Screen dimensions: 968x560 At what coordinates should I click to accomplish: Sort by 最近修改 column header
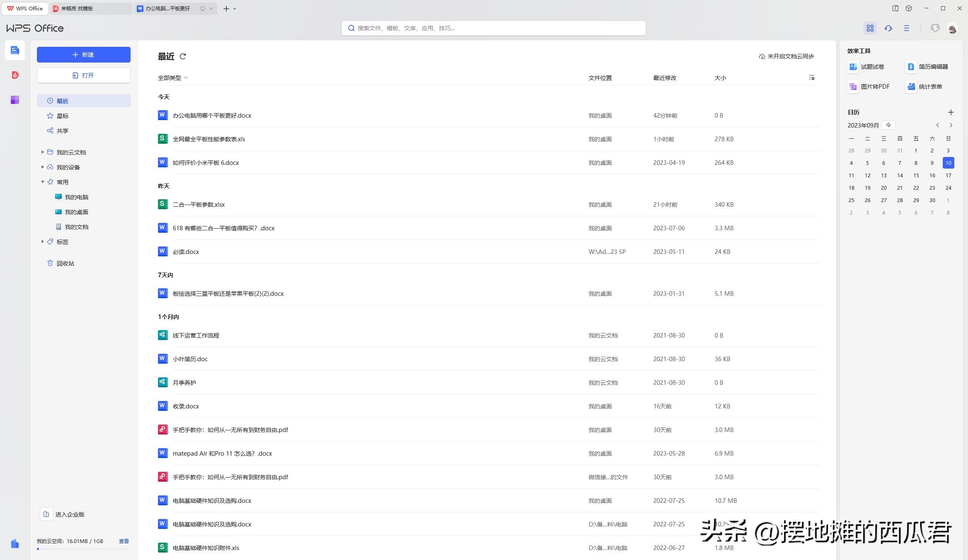665,77
